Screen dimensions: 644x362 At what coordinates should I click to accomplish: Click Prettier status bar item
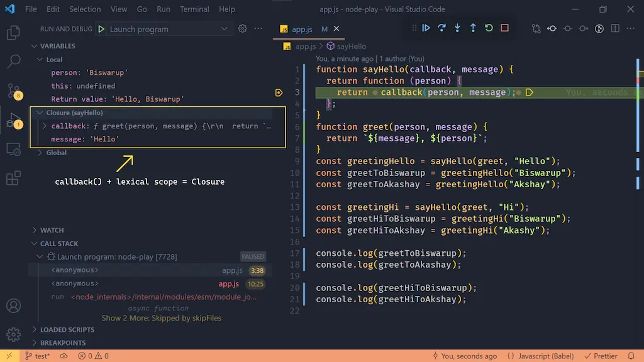601,356
